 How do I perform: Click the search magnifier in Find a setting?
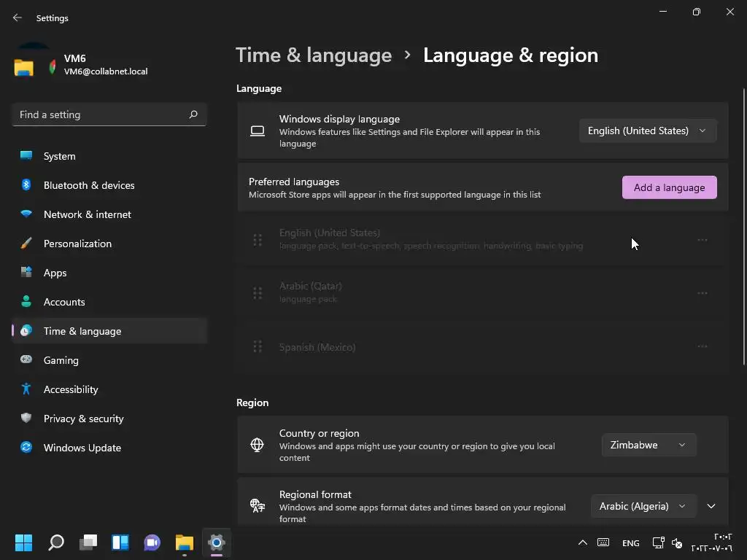tap(193, 114)
